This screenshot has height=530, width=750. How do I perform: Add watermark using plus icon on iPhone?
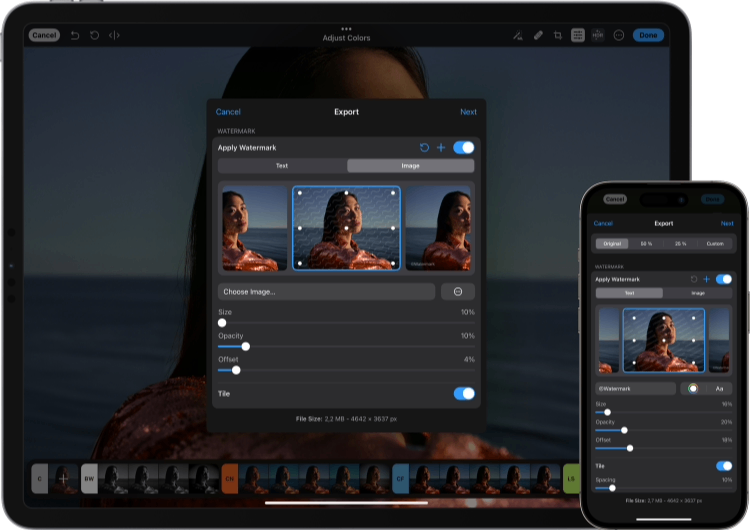706,279
